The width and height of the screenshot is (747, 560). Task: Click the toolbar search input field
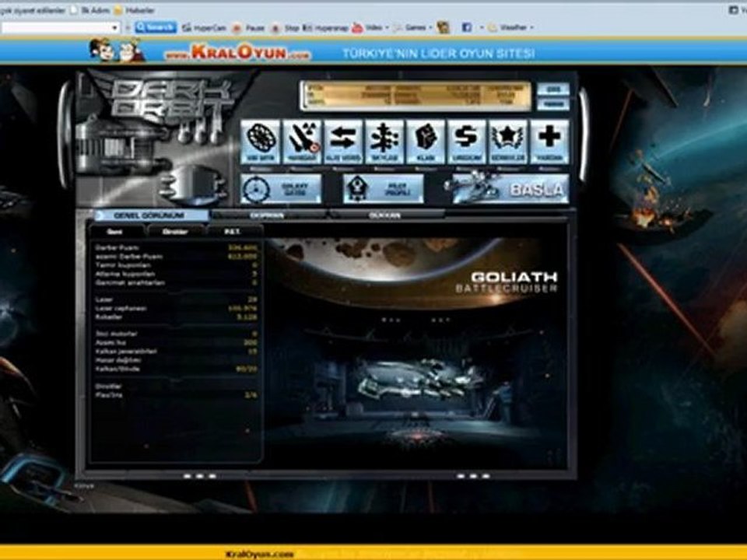coord(55,28)
